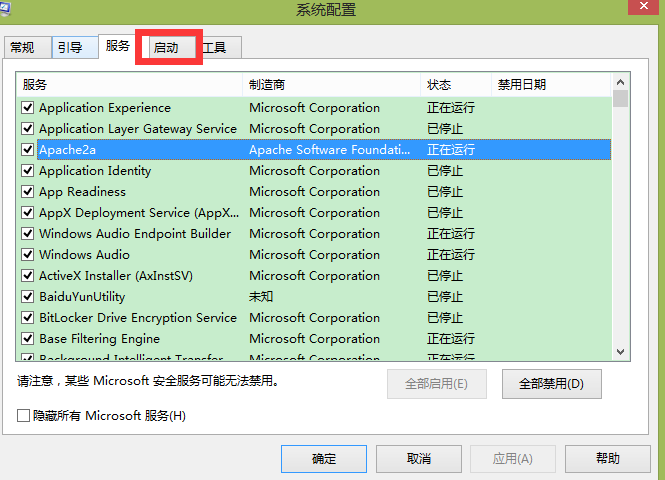Click the 取消 button

point(418,459)
